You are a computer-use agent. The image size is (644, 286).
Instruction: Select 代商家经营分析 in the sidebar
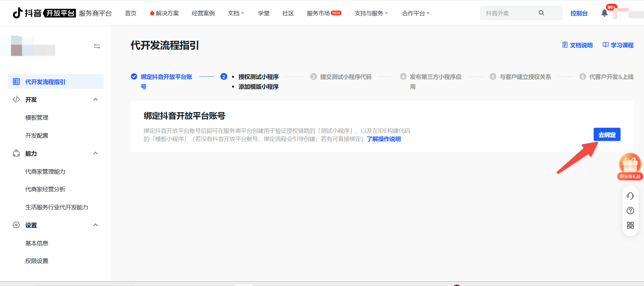click(45, 189)
